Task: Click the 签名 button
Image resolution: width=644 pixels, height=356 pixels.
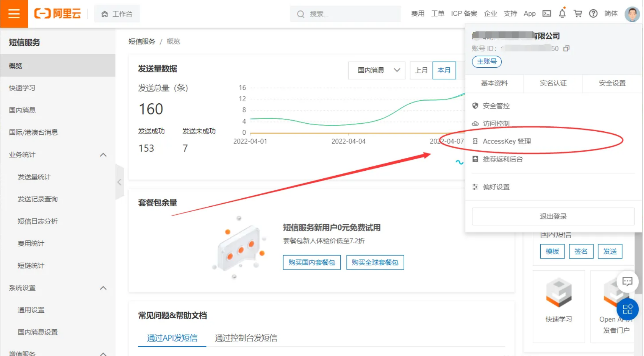Action: click(581, 251)
